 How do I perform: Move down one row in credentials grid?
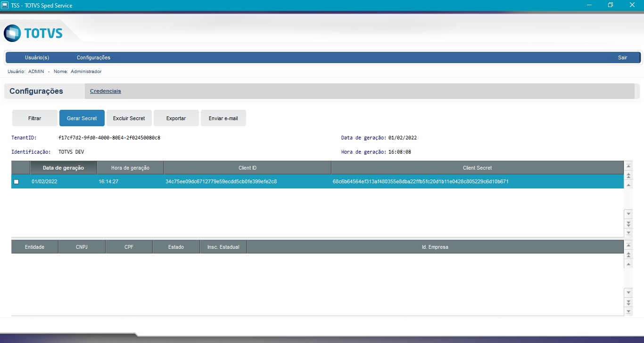click(x=628, y=214)
